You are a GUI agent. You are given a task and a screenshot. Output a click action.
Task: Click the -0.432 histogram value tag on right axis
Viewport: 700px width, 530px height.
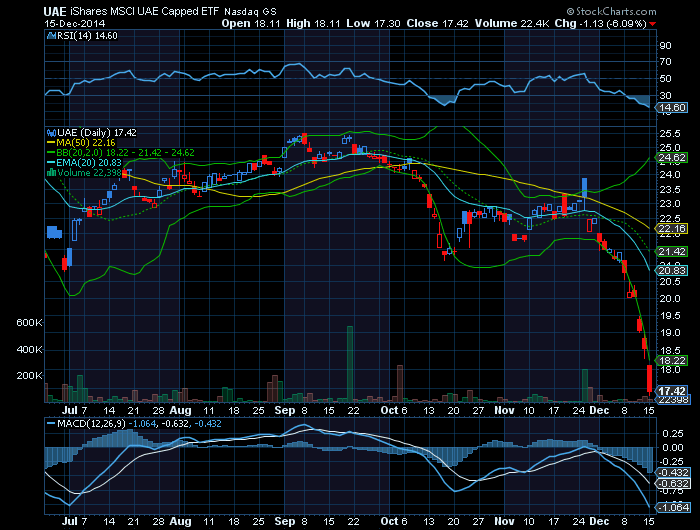pos(672,472)
